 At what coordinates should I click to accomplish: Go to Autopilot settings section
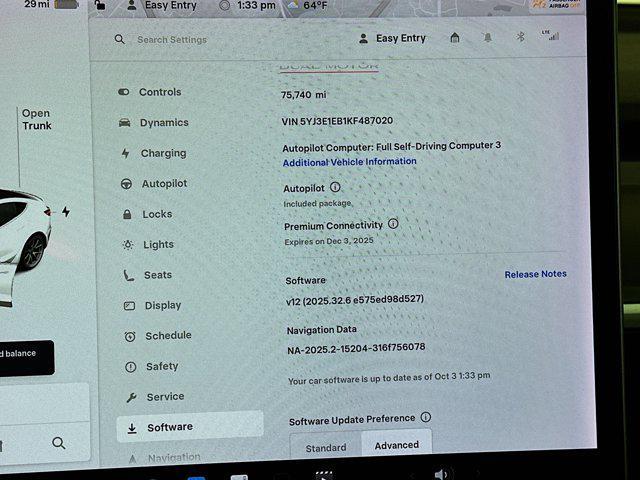point(163,184)
